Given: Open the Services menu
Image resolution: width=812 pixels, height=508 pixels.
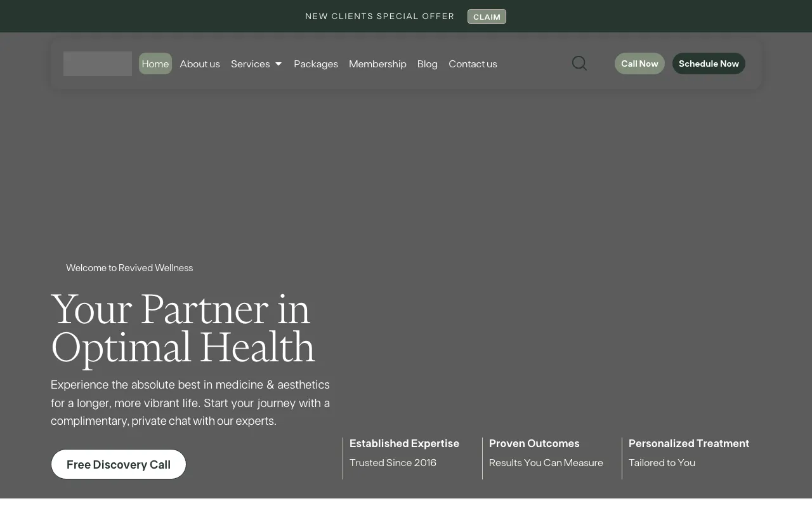Looking at the screenshot, I should pos(250,63).
